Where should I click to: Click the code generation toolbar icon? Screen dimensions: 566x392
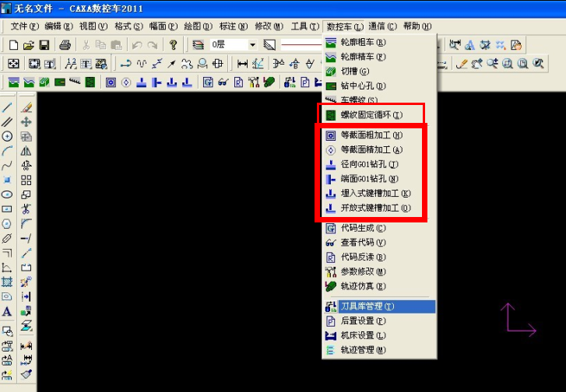point(208,82)
